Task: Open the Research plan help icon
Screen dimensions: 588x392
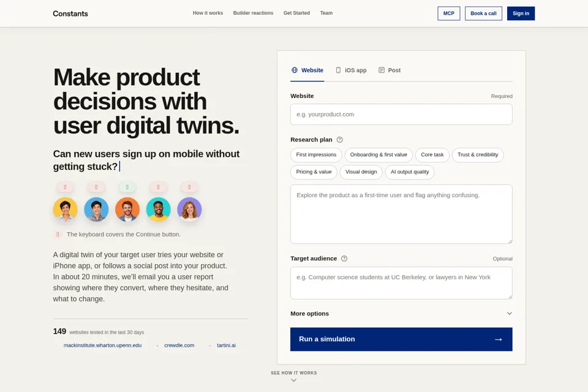Action: (x=340, y=140)
